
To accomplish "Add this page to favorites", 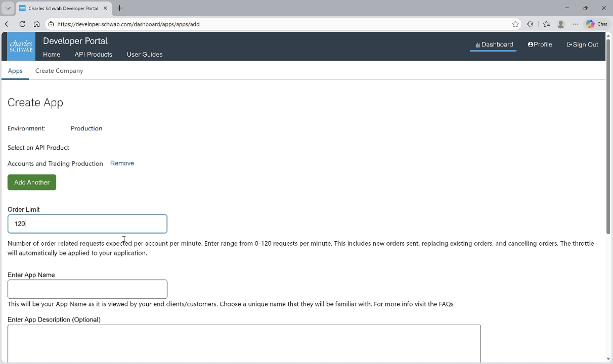I will [x=516, y=24].
